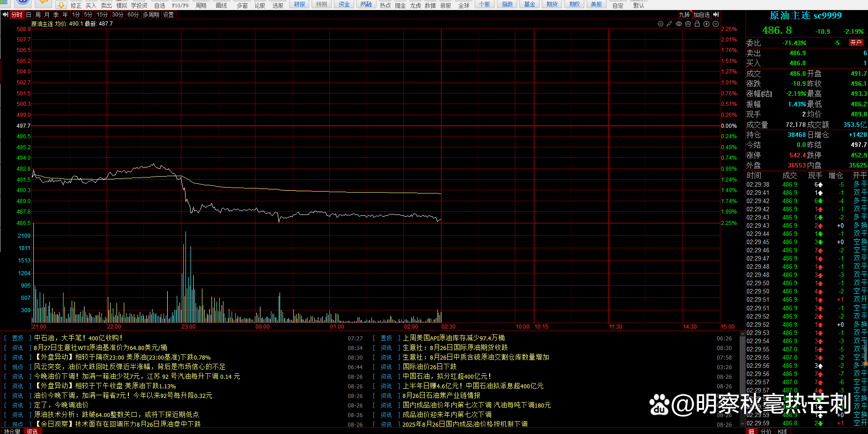This screenshot has width=868, height=434.
Task: Open news 国际油价26日下跌
Action: [429, 366]
